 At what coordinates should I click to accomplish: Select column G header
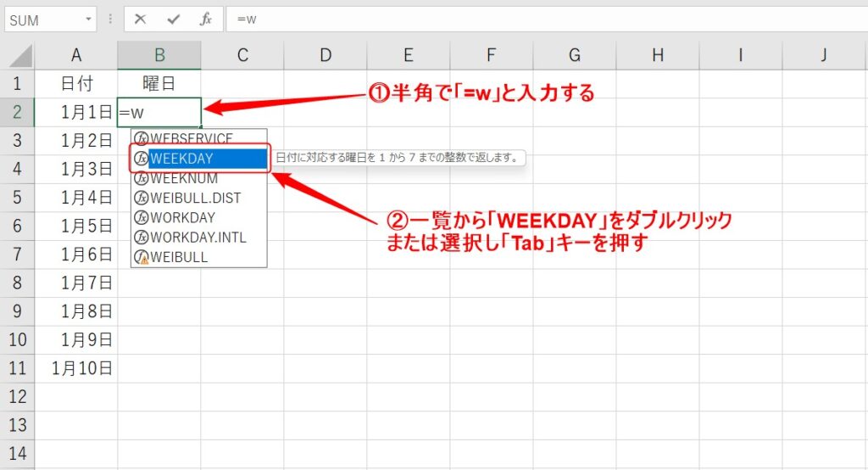coord(575,55)
